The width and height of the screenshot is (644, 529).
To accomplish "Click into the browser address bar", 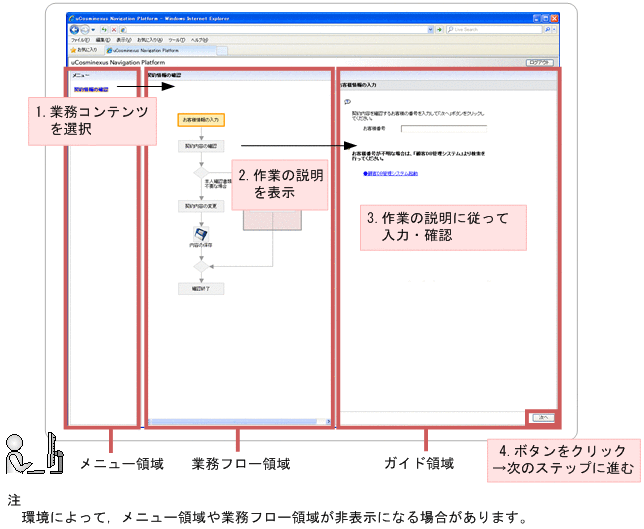I will click(x=273, y=30).
